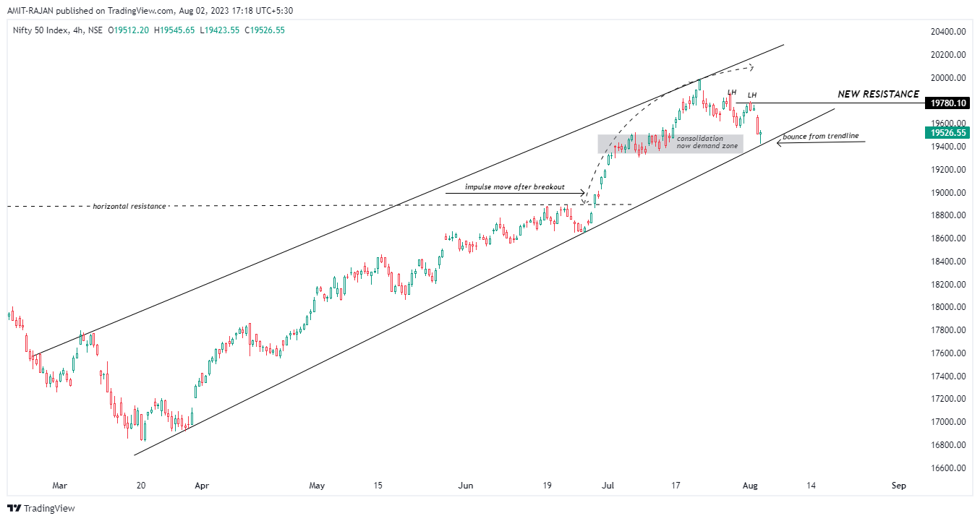The image size is (980, 521).
Task: Select the grey demand zone rectangle
Action: 670,144
